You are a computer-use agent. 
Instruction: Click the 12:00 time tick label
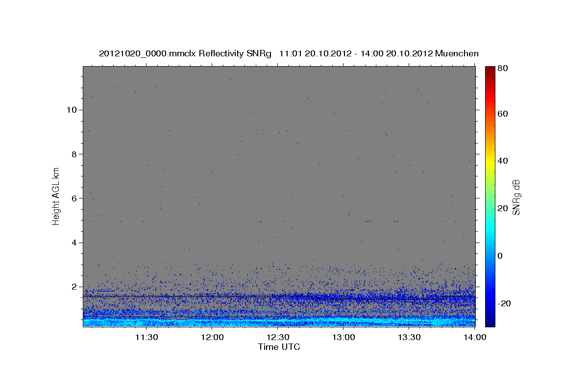click(x=213, y=338)
